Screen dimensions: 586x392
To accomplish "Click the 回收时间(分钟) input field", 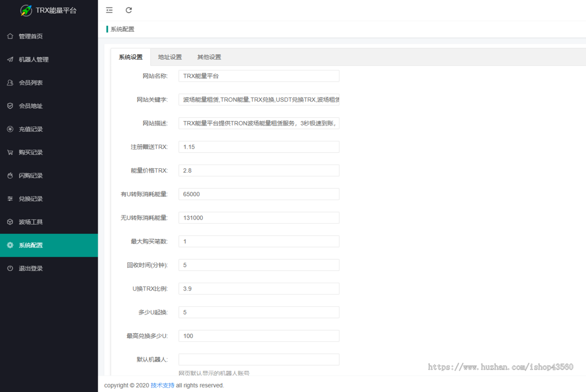I will tap(259, 265).
